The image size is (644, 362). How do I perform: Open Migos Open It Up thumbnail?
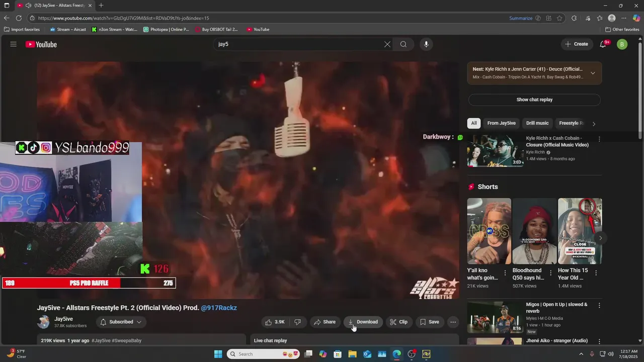[495, 317]
